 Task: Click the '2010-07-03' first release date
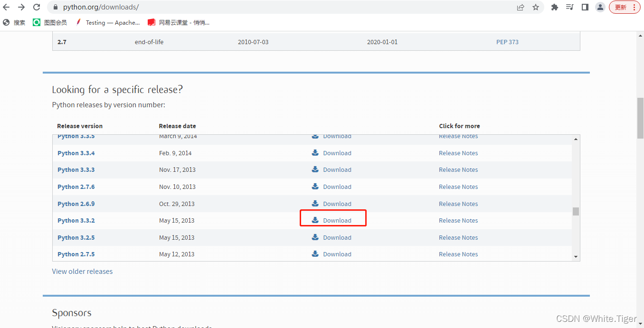253,42
